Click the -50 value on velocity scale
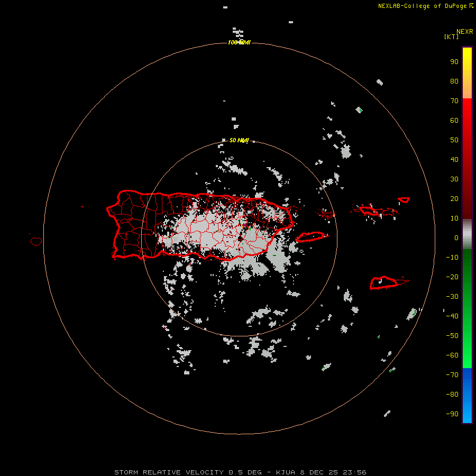This screenshot has width=476, height=476. tap(452, 335)
